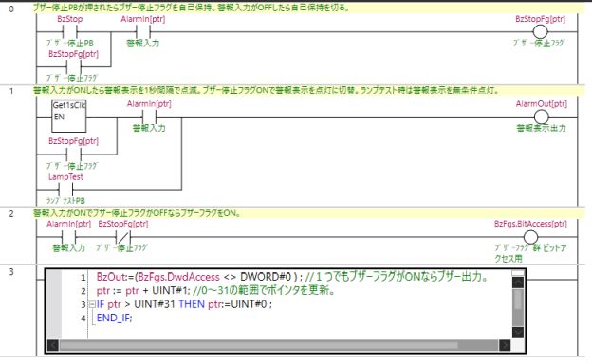Select the LampTest contact
Image resolution: width=592 pixels, height=364 pixels.
pos(65,190)
